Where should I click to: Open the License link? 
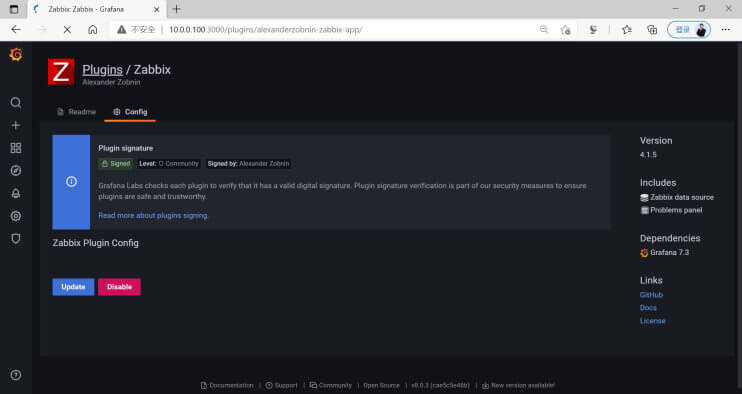coord(653,321)
